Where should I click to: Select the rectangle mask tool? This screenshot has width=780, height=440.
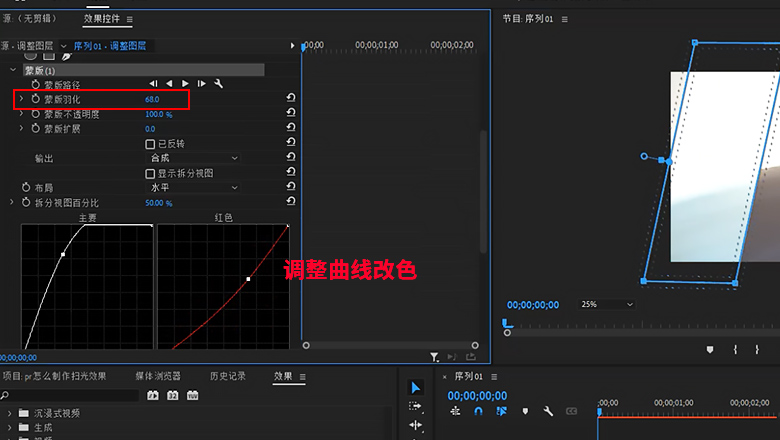tap(49, 56)
